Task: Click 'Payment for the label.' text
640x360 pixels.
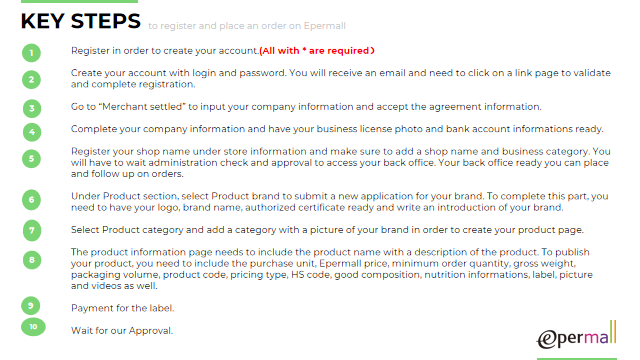Action: [122, 308]
